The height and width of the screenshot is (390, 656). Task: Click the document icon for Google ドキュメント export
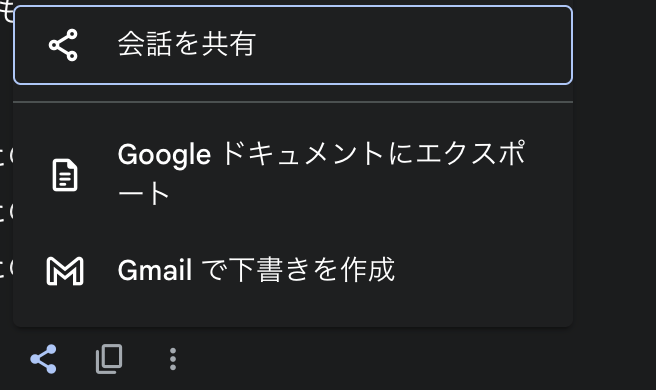pos(65,175)
